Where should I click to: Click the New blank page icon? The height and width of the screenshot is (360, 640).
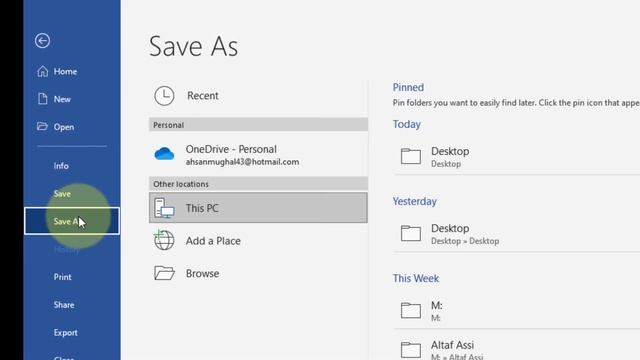click(42, 99)
